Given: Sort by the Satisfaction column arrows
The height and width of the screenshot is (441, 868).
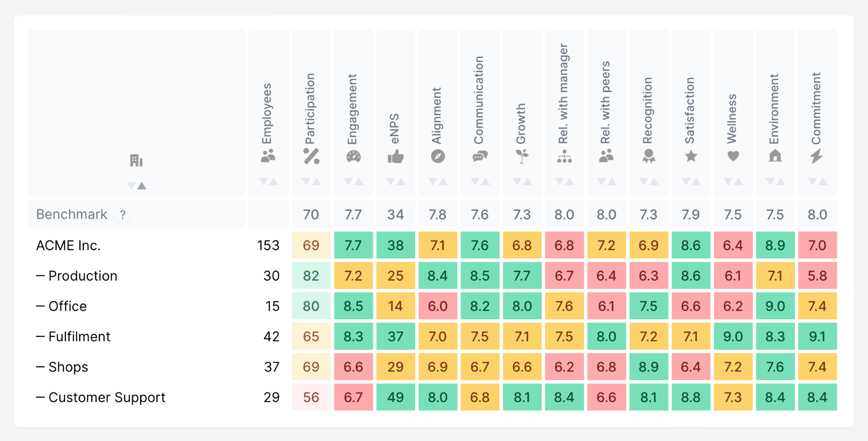Looking at the screenshot, I should [x=691, y=182].
